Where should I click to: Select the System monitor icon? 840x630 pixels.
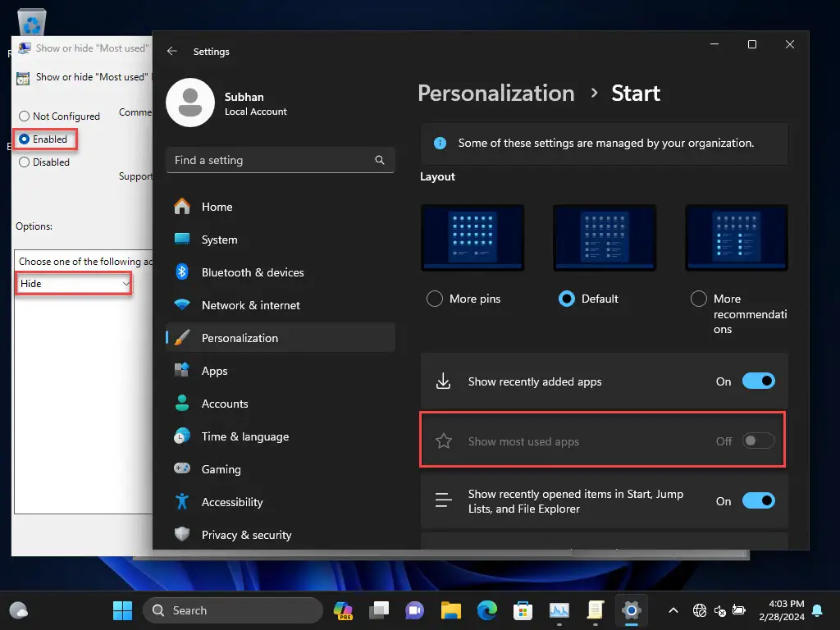(182, 239)
